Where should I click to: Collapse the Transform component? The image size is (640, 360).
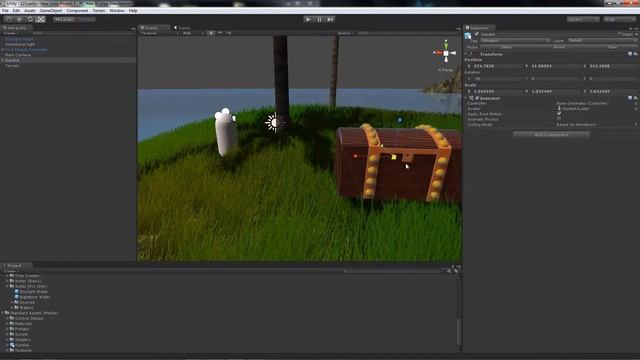pyautogui.click(x=466, y=54)
